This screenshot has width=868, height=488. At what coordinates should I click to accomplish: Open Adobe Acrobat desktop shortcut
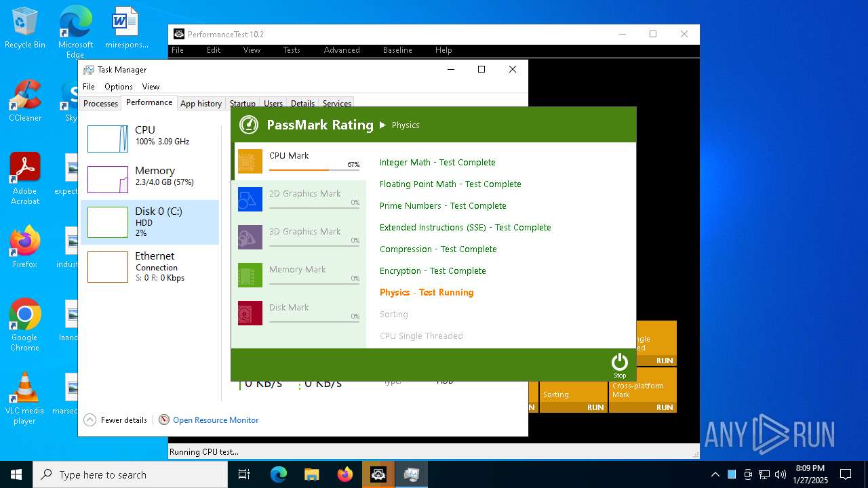(x=25, y=179)
